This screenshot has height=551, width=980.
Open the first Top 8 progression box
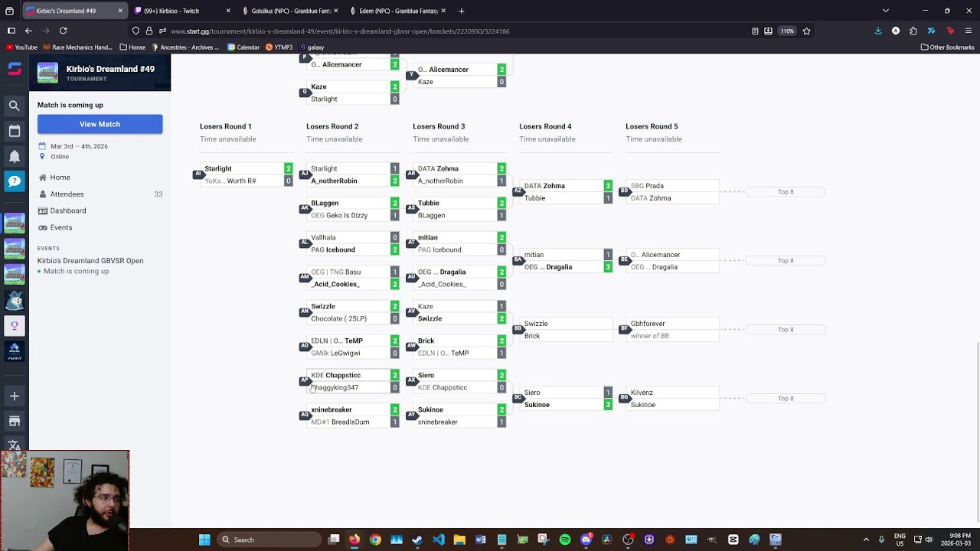(x=786, y=192)
